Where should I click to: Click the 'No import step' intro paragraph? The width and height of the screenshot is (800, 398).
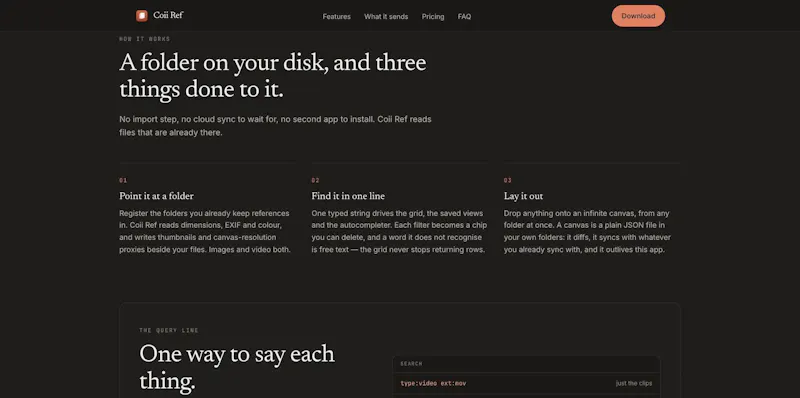276,126
